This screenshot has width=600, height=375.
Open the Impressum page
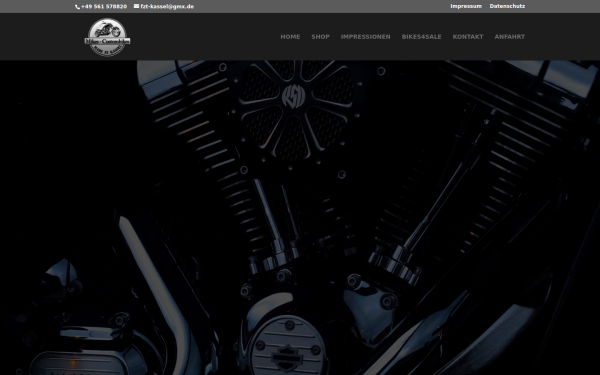point(466,6)
